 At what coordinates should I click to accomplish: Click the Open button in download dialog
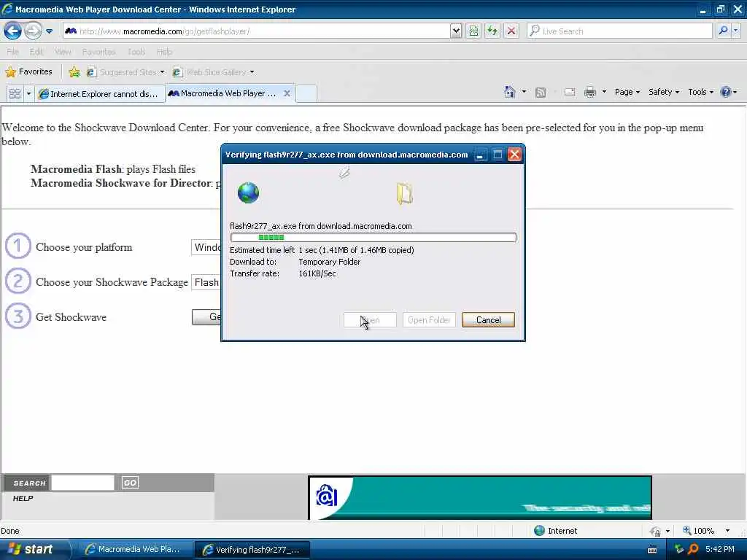click(370, 320)
